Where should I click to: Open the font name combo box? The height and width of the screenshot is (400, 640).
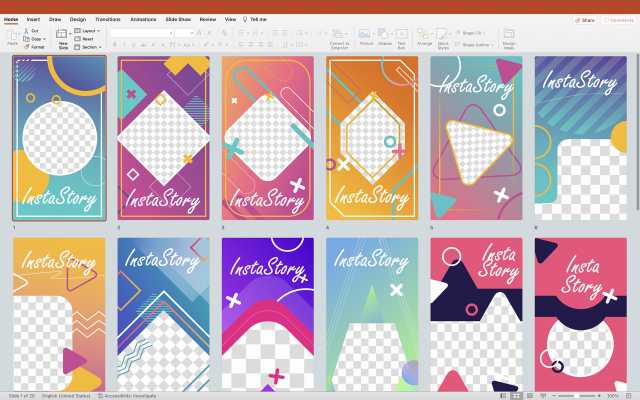tap(140, 32)
